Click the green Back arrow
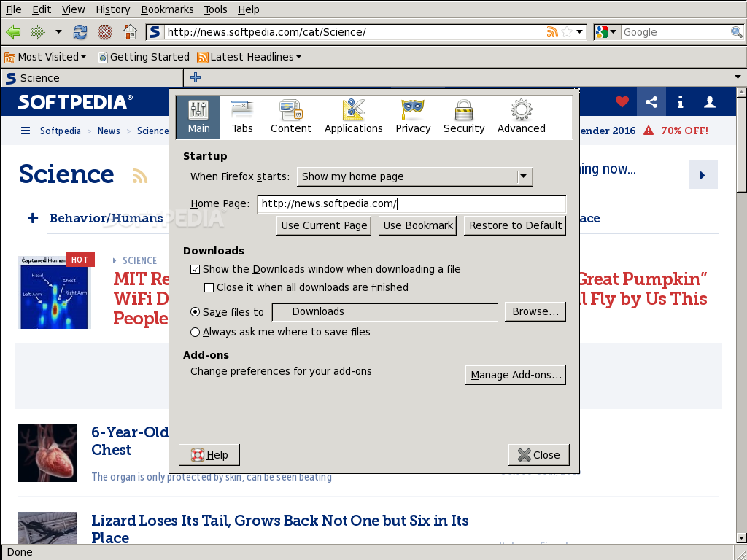The width and height of the screenshot is (747, 560). coord(13,32)
